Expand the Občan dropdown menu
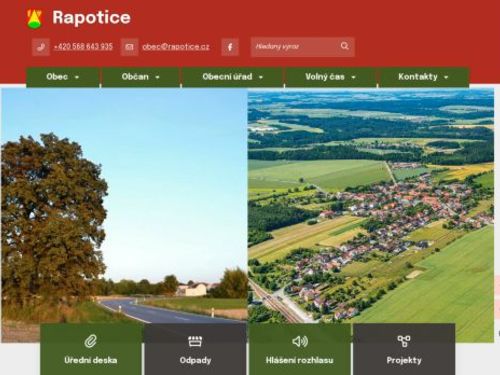The image size is (500, 375). [141, 77]
